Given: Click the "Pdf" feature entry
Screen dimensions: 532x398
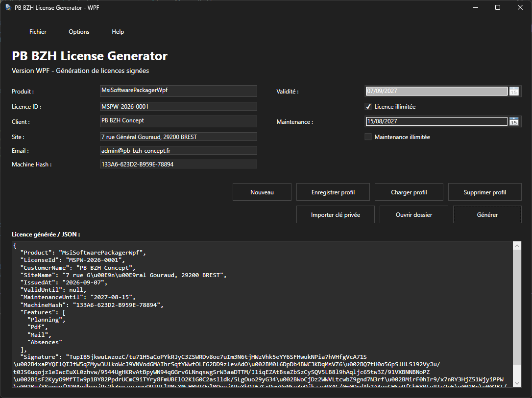Looking at the screenshot, I should point(37,327).
